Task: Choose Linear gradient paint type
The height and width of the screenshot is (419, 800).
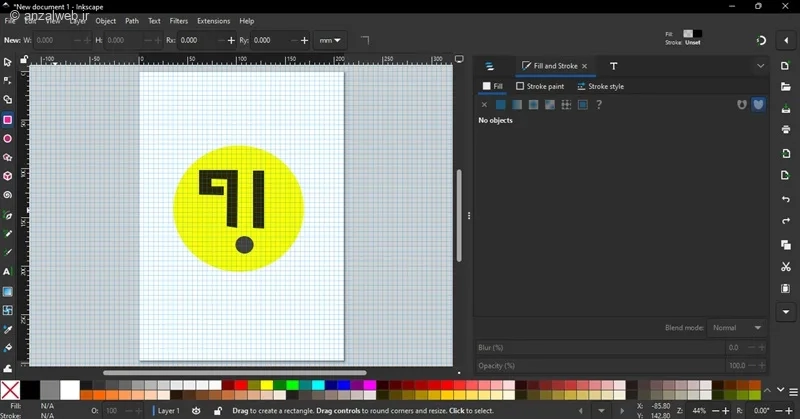Action: point(517,105)
